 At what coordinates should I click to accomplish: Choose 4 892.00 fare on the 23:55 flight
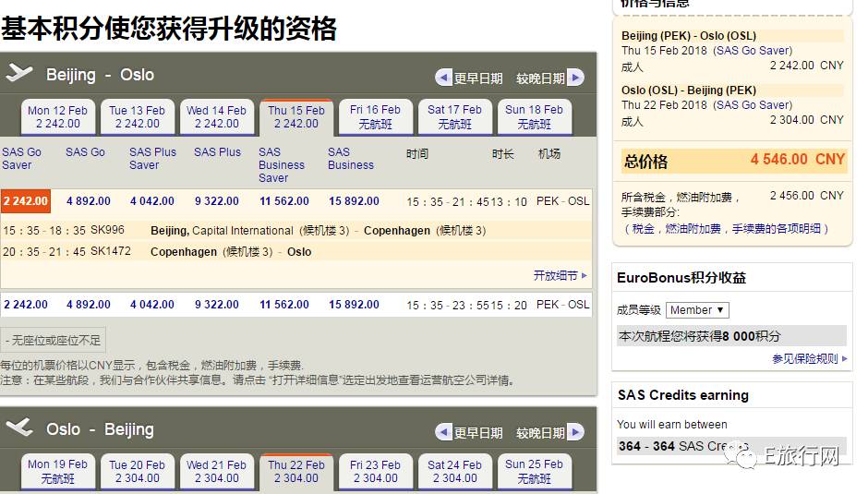coord(89,305)
